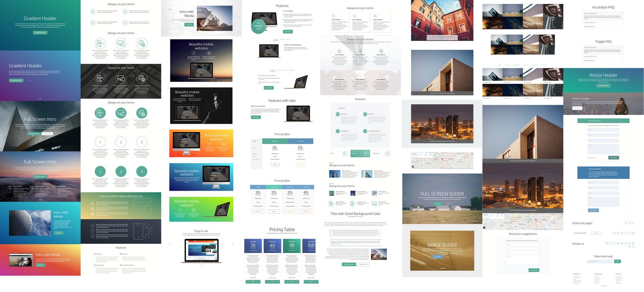Click Call us button beside phone number

[596, 233]
